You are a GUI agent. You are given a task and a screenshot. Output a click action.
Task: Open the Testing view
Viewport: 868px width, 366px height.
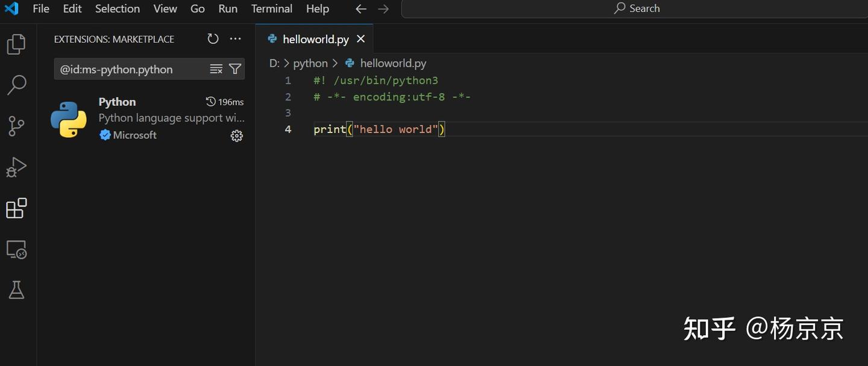(x=16, y=290)
